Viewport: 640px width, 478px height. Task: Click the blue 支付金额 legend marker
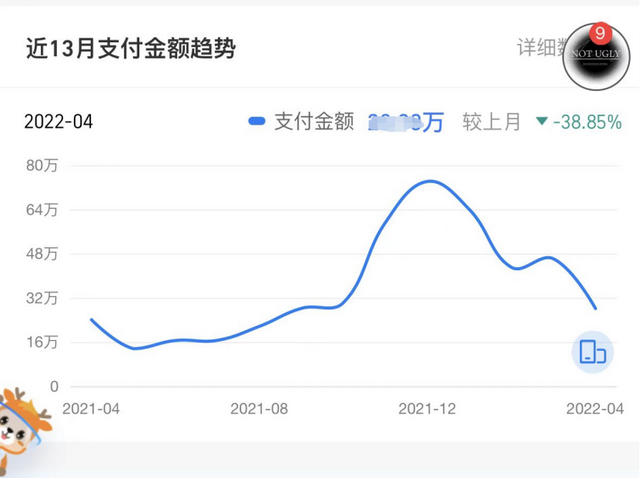point(257,121)
